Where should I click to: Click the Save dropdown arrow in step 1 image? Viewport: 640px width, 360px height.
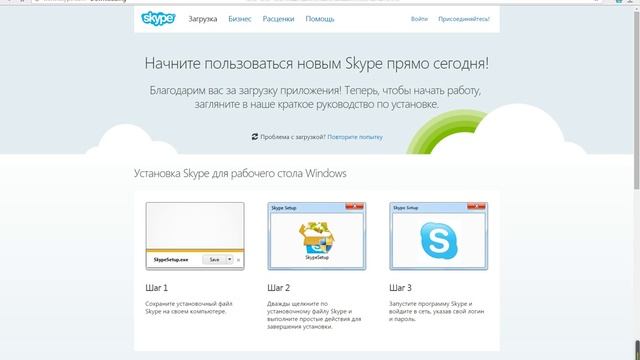[x=229, y=260]
